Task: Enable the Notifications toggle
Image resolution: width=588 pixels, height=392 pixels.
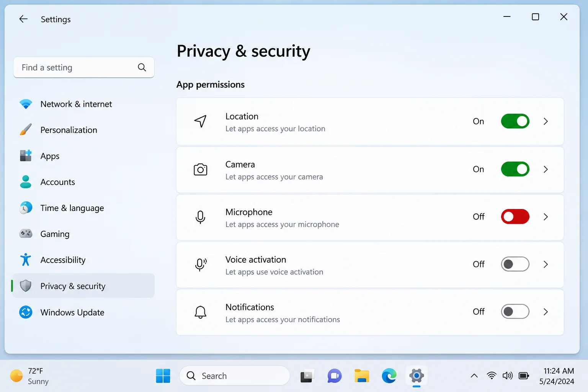Action: point(515,312)
